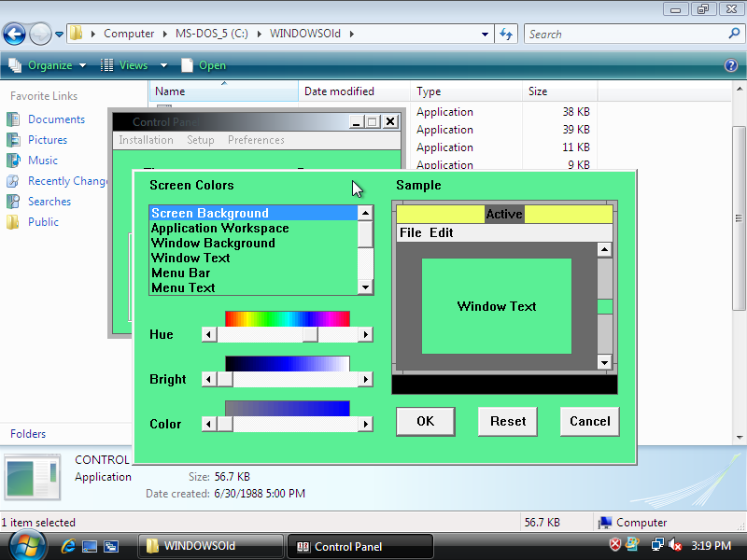Click the Help question mark icon
This screenshot has width=747, height=560.
click(731, 65)
